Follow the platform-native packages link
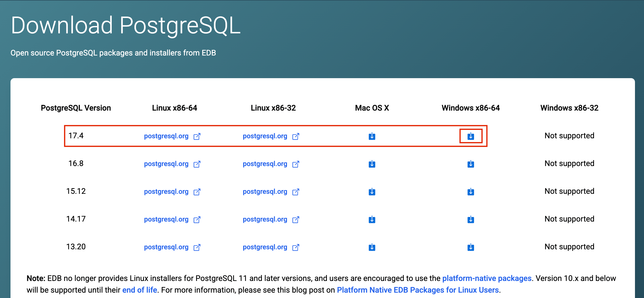Image resolution: width=644 pixels, height=298 pixels. pyautogui.click(x=486, y=278)
